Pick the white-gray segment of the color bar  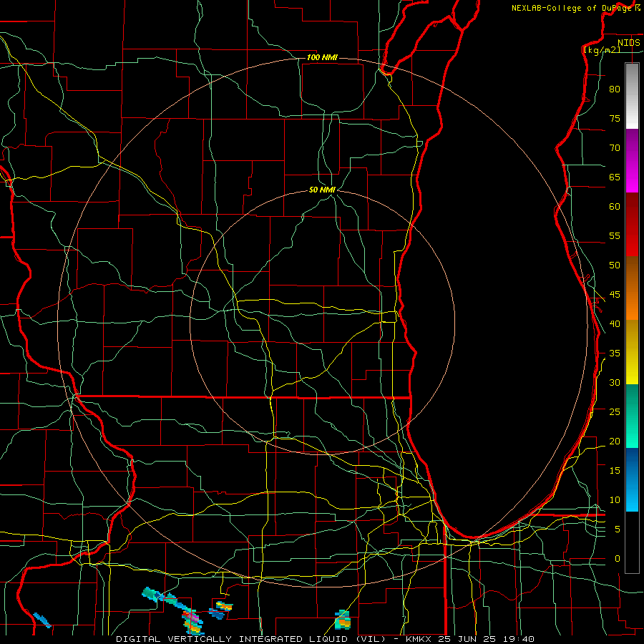(x=632, y=96)
